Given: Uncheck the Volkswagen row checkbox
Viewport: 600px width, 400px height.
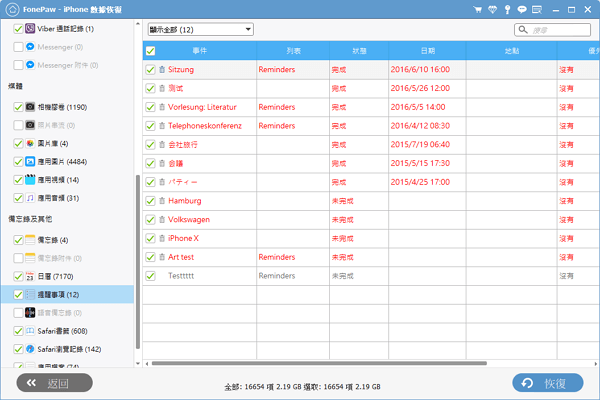Looking at the screenshot, I should 150,220.
